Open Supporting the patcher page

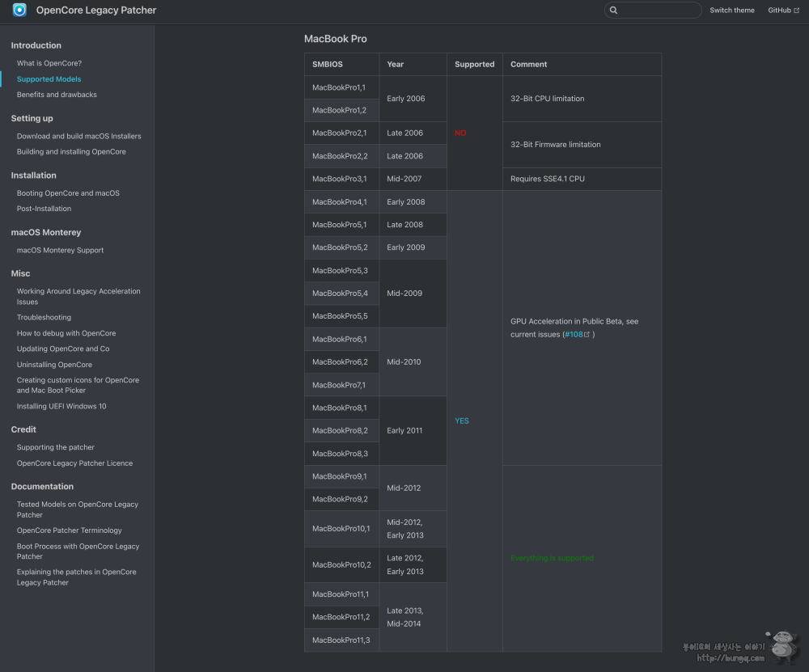tap(55, 447)
